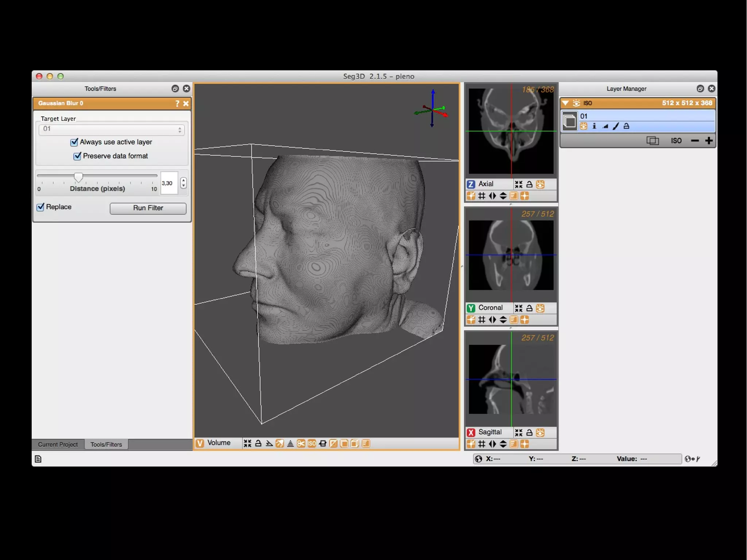This screenshot has height=560, width=747.
Task: Uncheck Preserve data format checkbox
Action: 77,156
